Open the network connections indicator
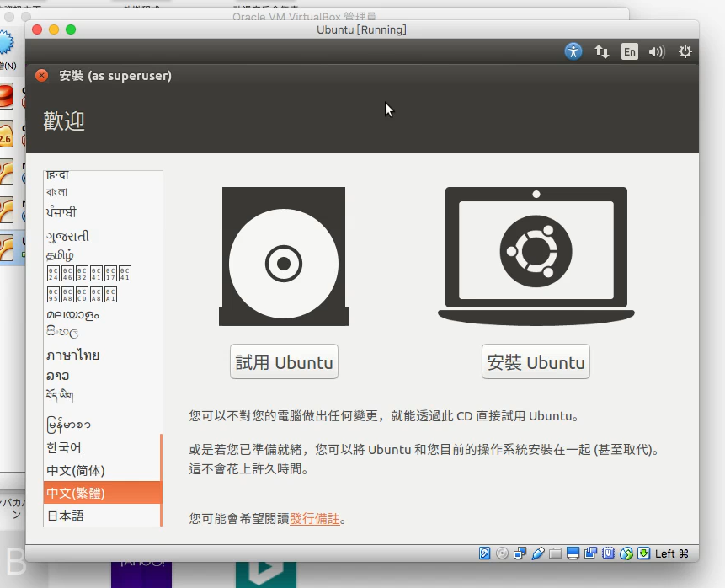 tap(601, 51)
